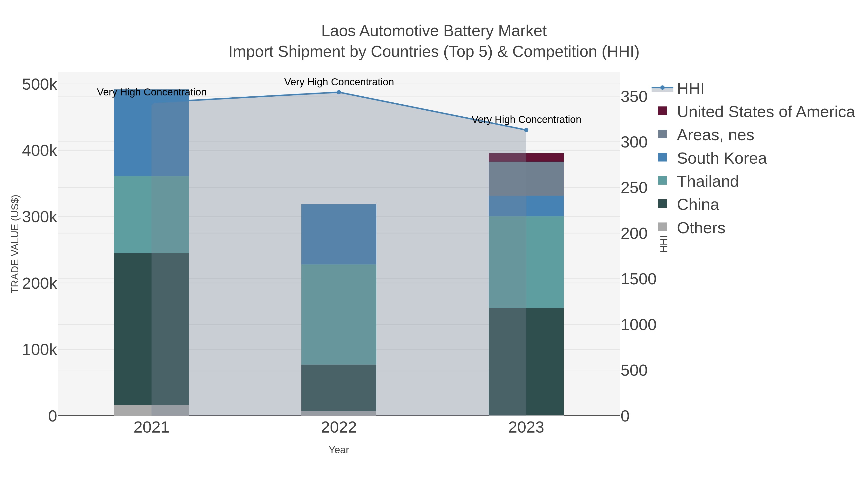Toggle the HHI legend entry
868x488 pixels.
tap(678, 88)
